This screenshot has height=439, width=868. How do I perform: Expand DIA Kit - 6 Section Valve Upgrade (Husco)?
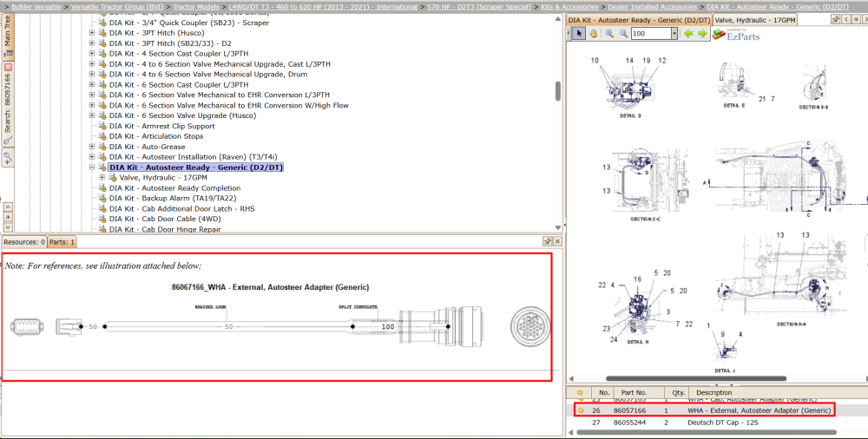click(x=92, y=115)
